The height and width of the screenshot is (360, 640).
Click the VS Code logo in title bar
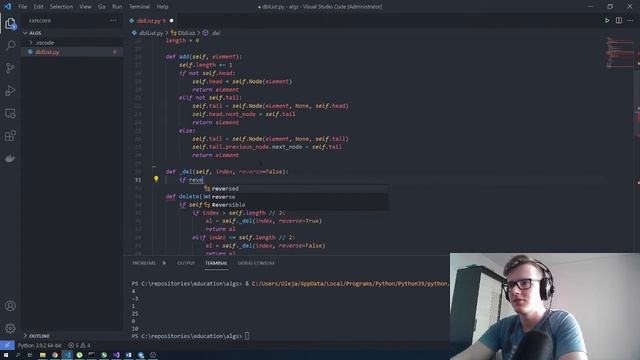click(7, 7)
